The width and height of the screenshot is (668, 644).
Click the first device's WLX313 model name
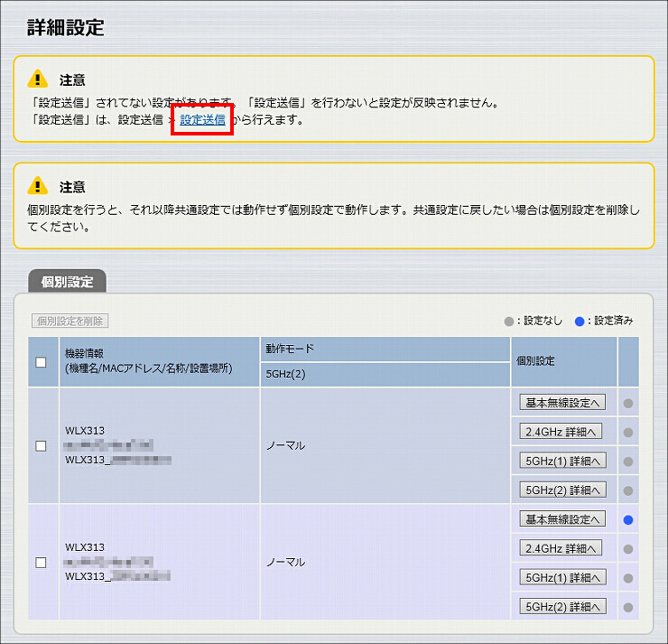[x=85, y=431]
